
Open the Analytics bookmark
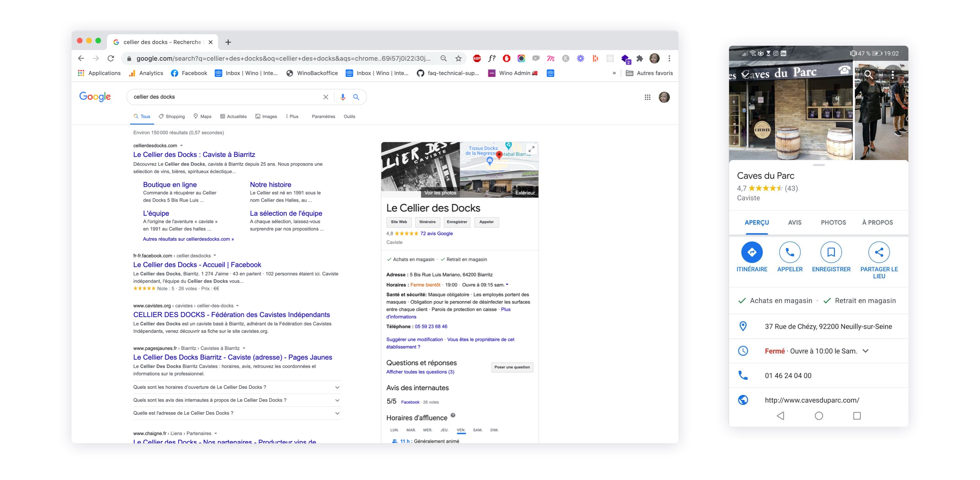point(146,73)
